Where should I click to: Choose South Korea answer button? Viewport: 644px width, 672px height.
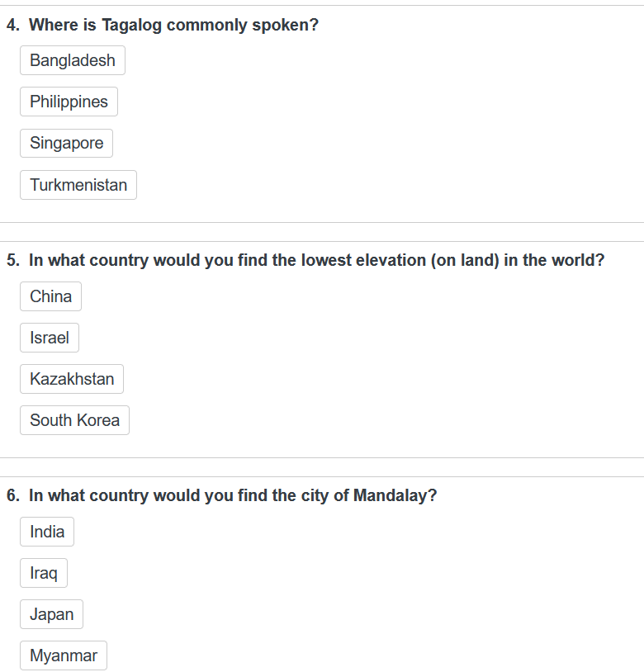tap(74, 420)
